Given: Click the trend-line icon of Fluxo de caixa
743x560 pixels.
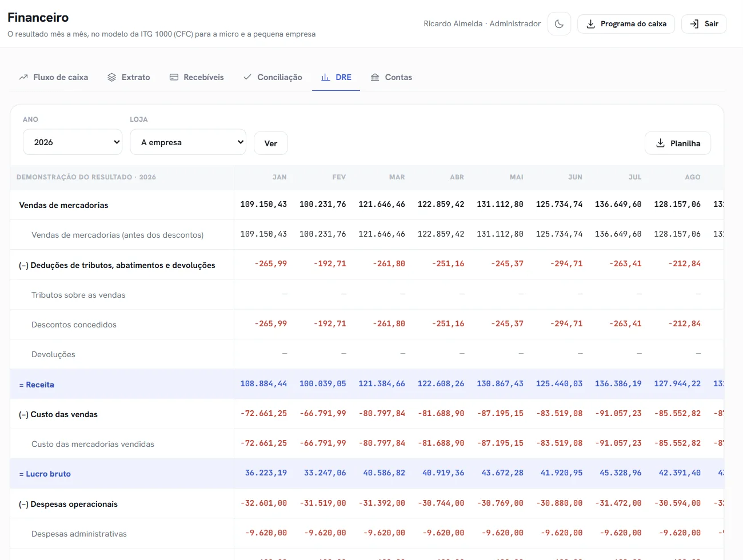Looking at the screenshot, I should 23,77.
